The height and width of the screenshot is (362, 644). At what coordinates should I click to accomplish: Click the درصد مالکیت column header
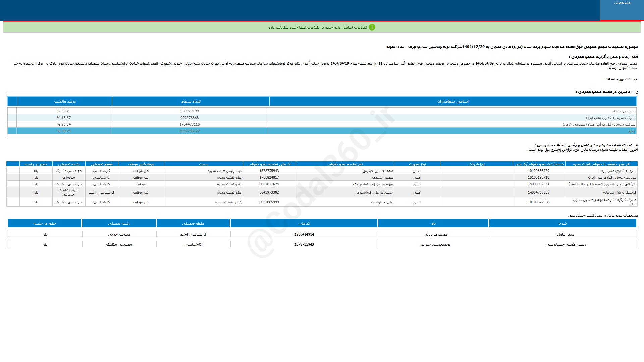65,101
